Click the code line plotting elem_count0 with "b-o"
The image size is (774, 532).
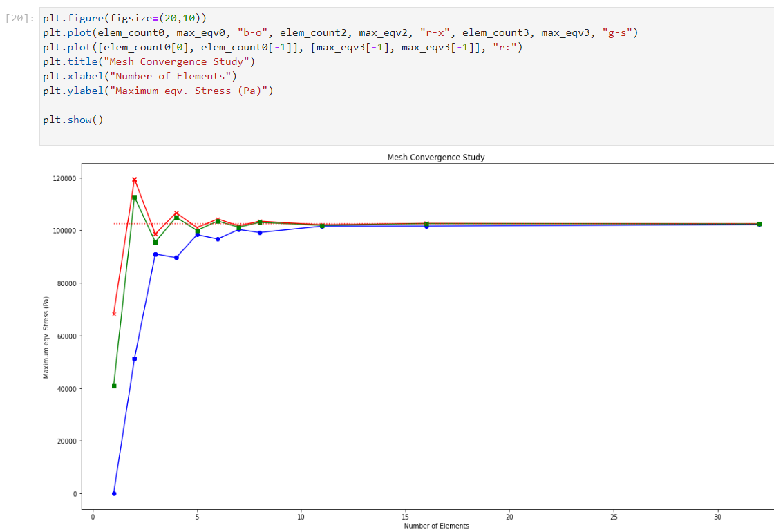click(340, 33)
